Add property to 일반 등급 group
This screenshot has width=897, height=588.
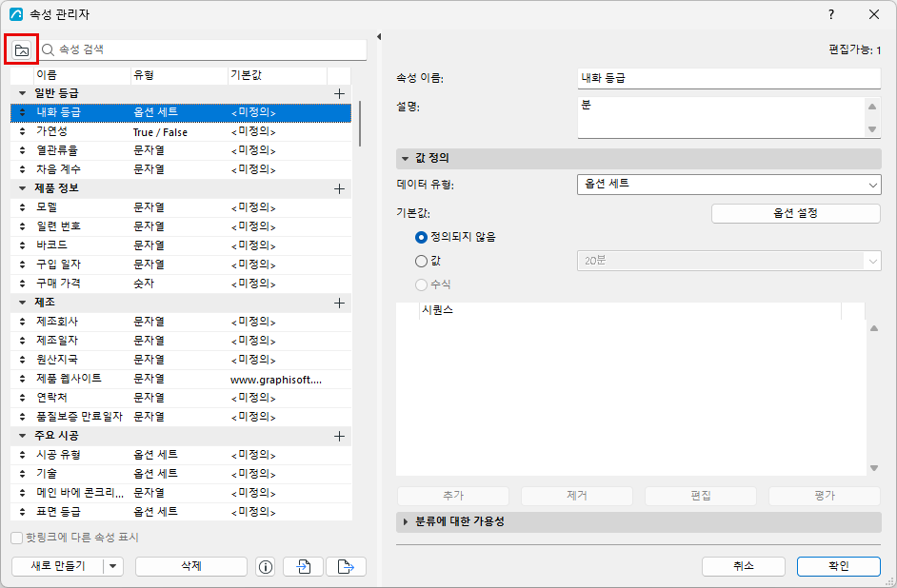pyautogui.click(x=339, y=93)
